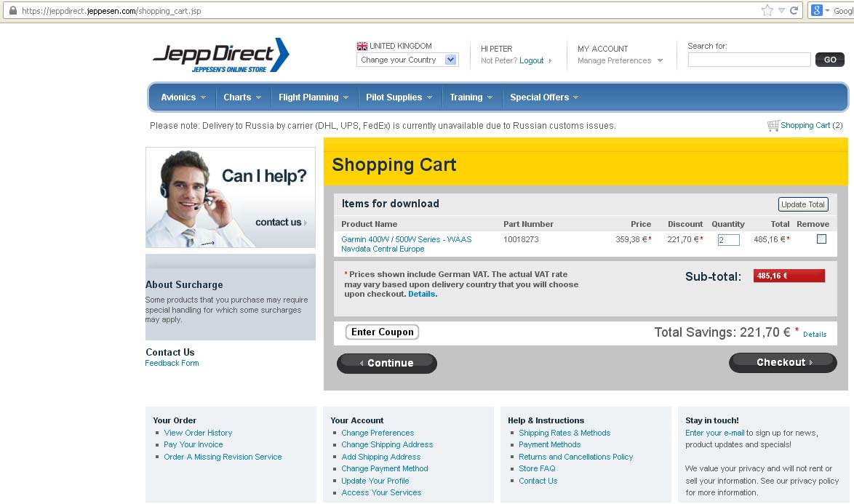The image size is (854, 504).
Task: Open Returns and Cancellations Policy link
Action: pyautogui.click(x=575, y=457)
